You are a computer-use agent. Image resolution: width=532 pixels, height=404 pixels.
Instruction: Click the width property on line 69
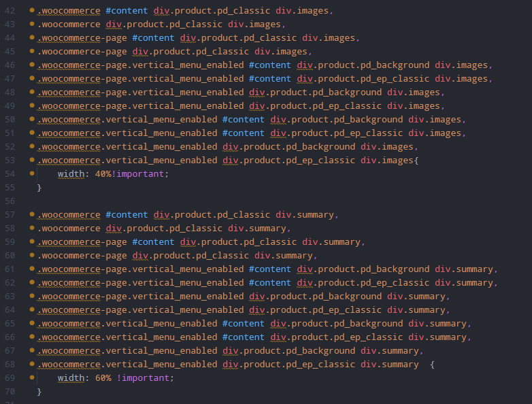71,378
